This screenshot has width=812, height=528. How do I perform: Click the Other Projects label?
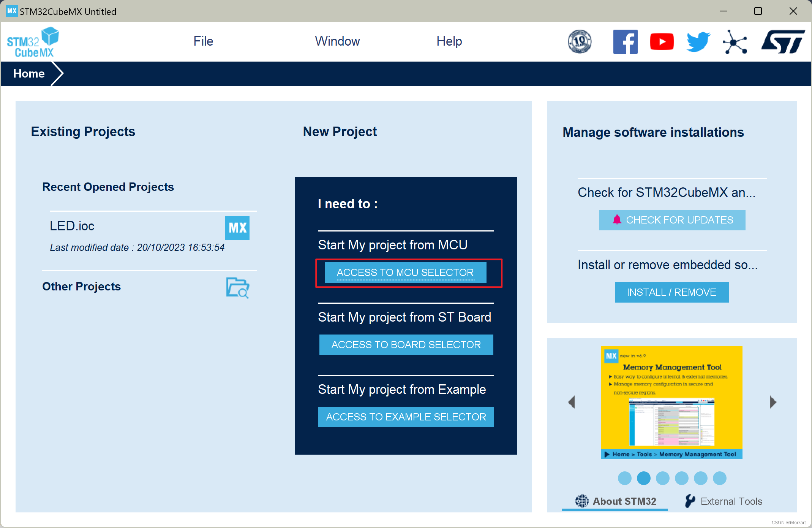tap(81, 286)
